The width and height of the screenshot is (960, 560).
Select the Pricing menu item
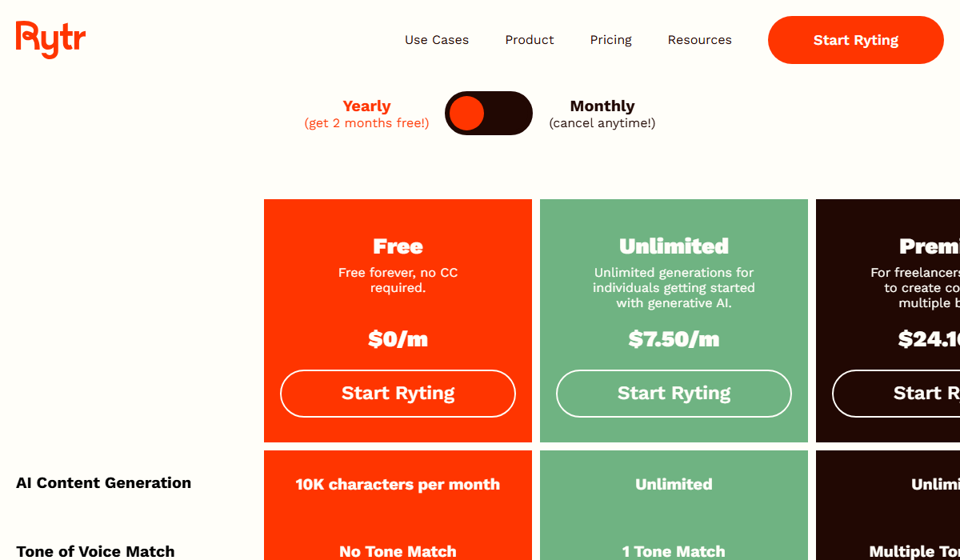(610, 39)
